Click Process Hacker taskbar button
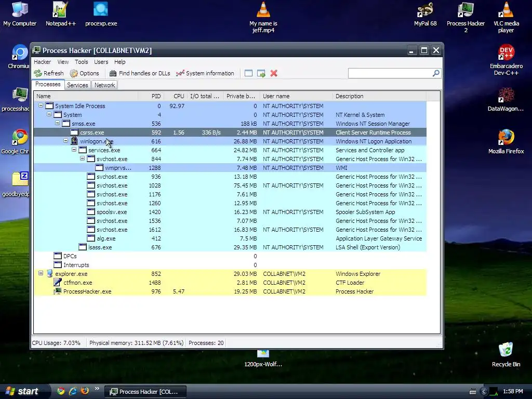This screenshot has width=532, height=399. tap(145, 392)
